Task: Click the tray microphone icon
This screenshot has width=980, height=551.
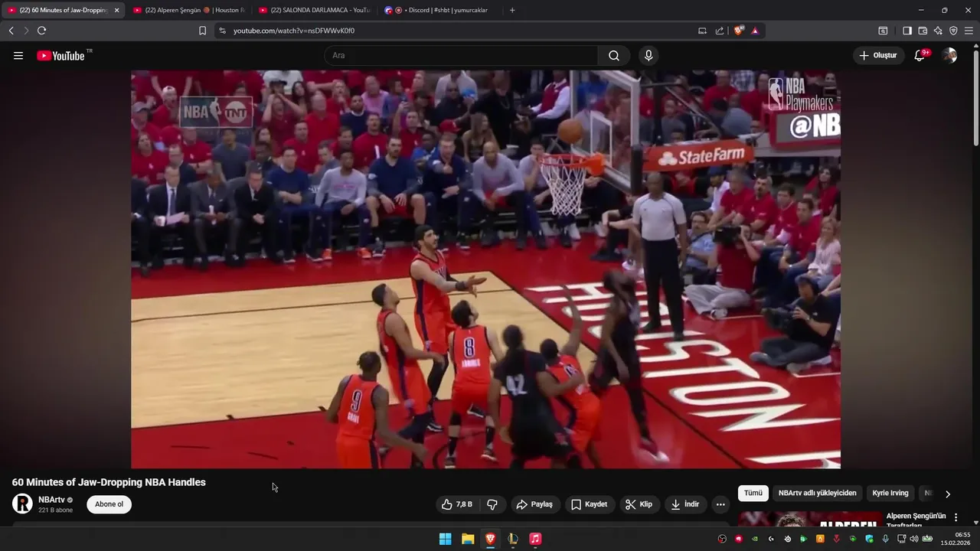Action: pyautogui.click(x=886, y=539)
